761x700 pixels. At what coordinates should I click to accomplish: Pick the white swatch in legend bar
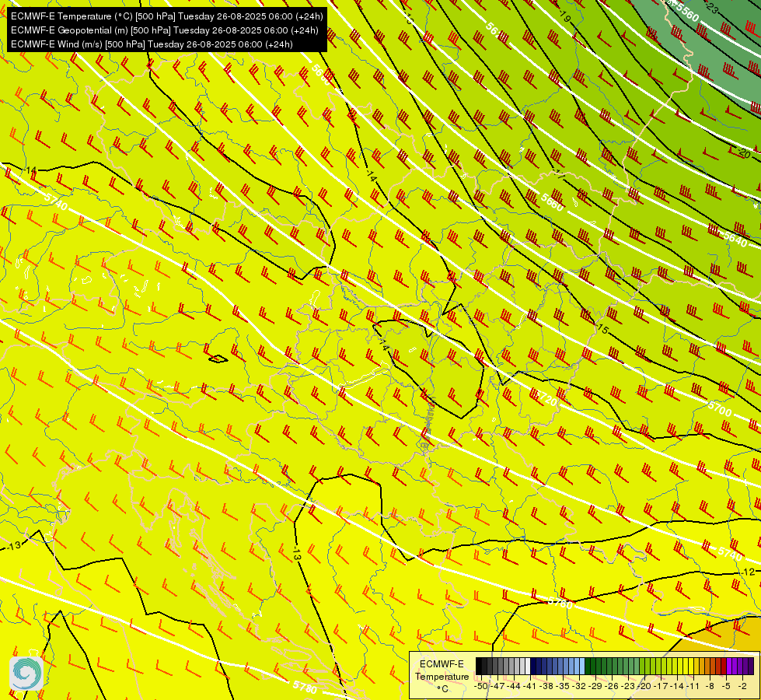tap(528, 666)
